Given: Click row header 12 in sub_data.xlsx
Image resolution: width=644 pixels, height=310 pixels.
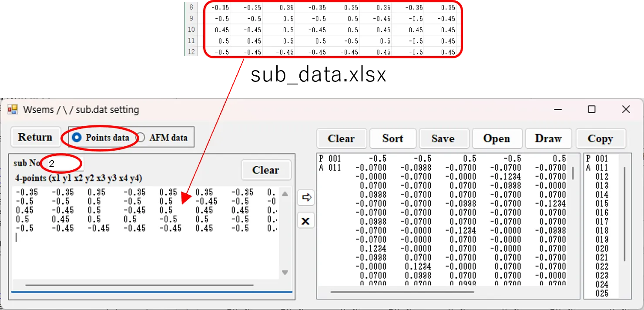Looking at the screenshot, I should click(191, 52).
